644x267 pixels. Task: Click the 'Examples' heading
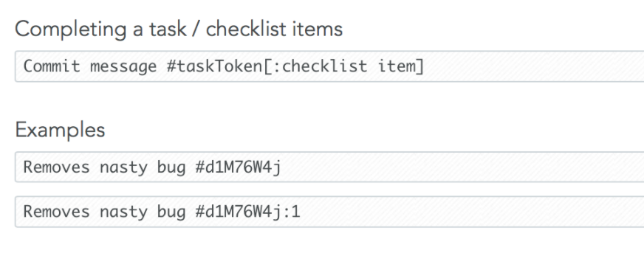[x=60, y=130]
